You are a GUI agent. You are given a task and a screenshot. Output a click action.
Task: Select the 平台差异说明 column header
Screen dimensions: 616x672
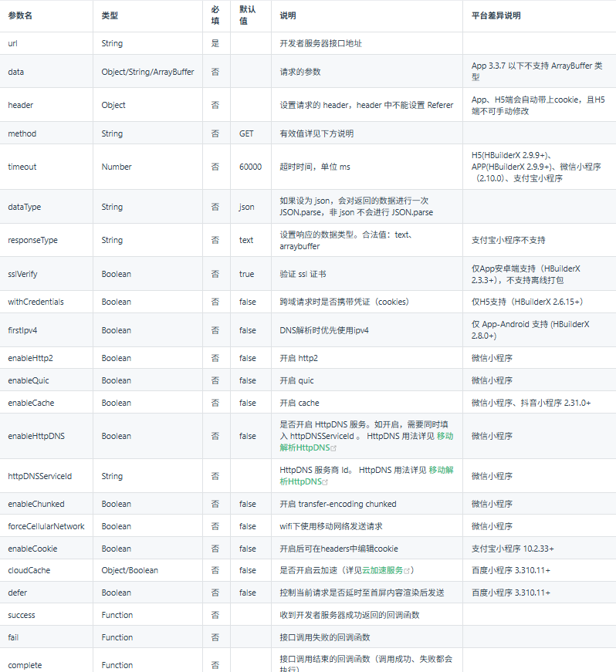click(496, 15)
